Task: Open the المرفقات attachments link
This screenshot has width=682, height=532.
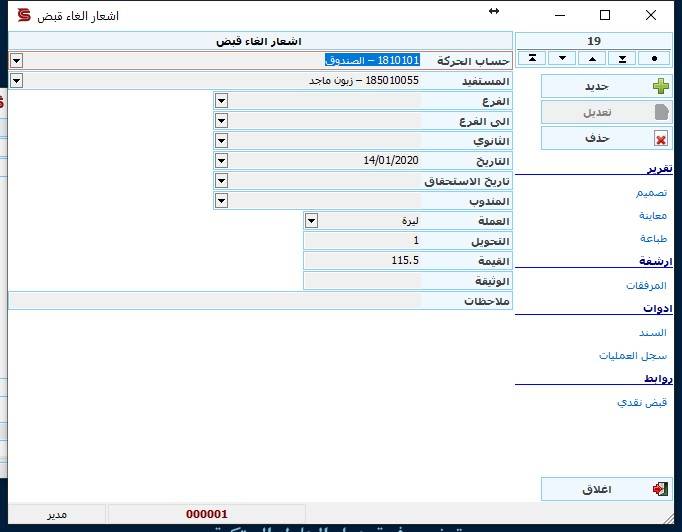Action: 646,285
